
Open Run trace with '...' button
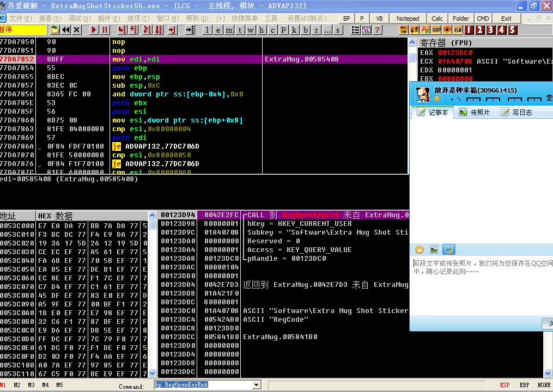[x=327, y=30]
